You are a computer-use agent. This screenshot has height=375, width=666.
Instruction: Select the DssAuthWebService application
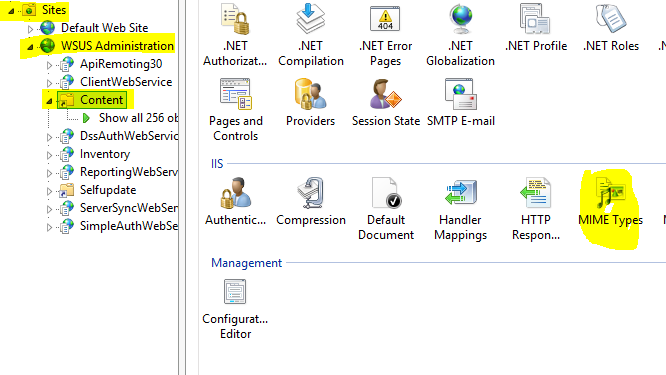[x=129, y=135]
